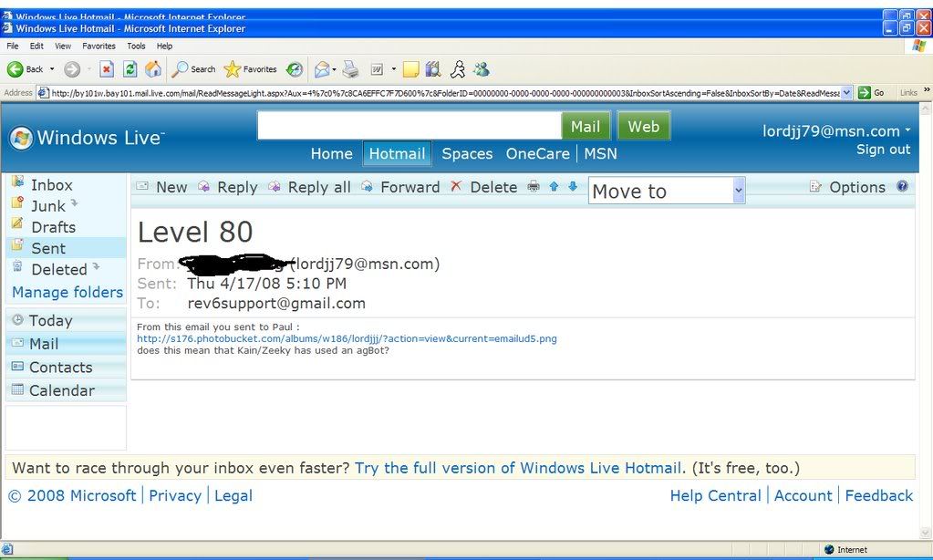Open the File menu
933x560 pixels.
13,46
